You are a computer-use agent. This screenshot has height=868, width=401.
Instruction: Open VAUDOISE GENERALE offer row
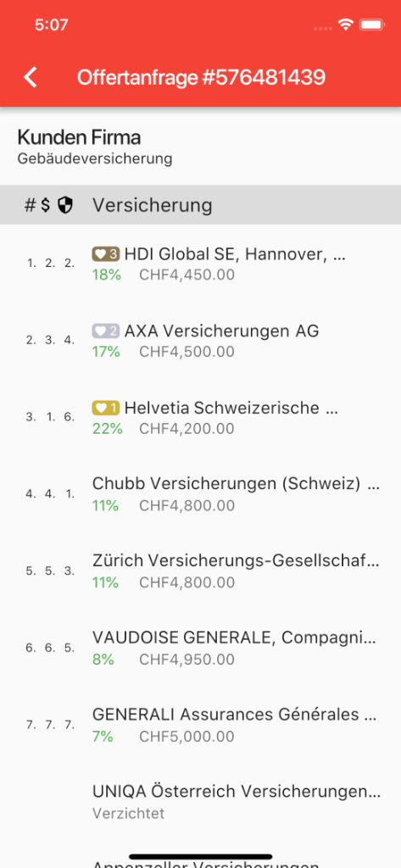[x=200, y=648]
